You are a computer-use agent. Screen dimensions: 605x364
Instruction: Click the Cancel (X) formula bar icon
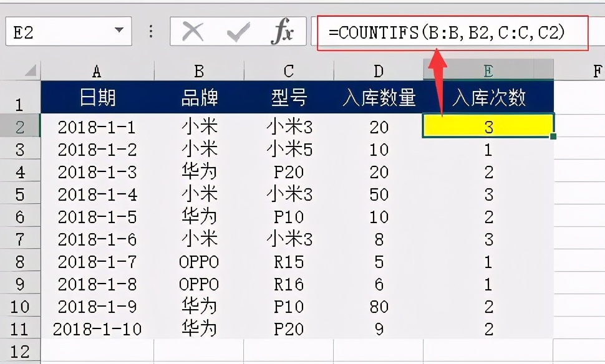pyautogui.click(x=193, y=32)
